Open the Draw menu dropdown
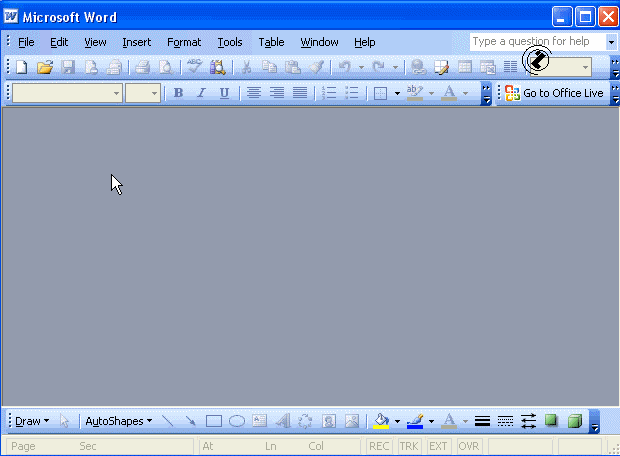This screenshot has width=620, height=456. [32, 421]
